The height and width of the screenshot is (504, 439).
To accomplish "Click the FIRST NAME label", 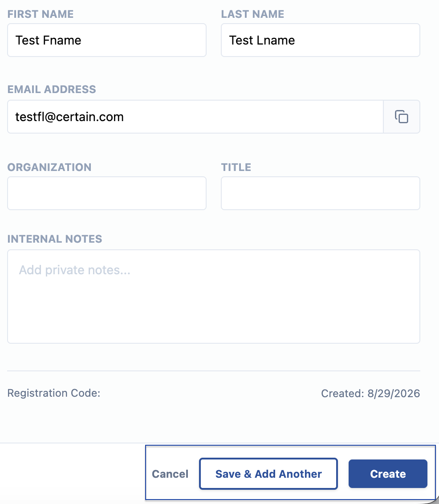I will (41, 14).
